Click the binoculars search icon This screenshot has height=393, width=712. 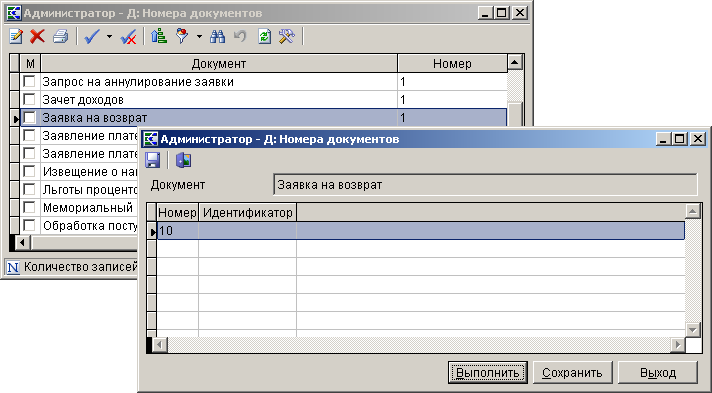click(218, 36)
